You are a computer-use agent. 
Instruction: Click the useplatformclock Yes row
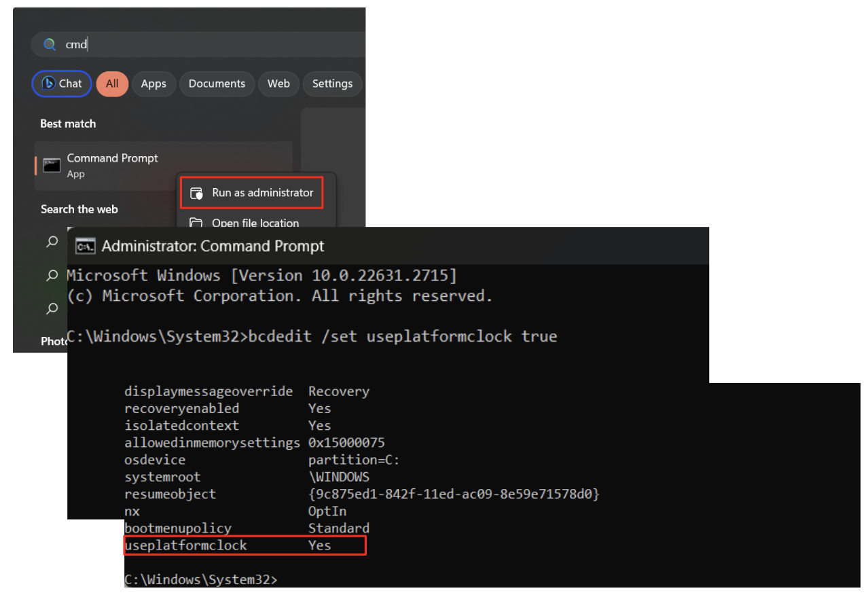245,545
